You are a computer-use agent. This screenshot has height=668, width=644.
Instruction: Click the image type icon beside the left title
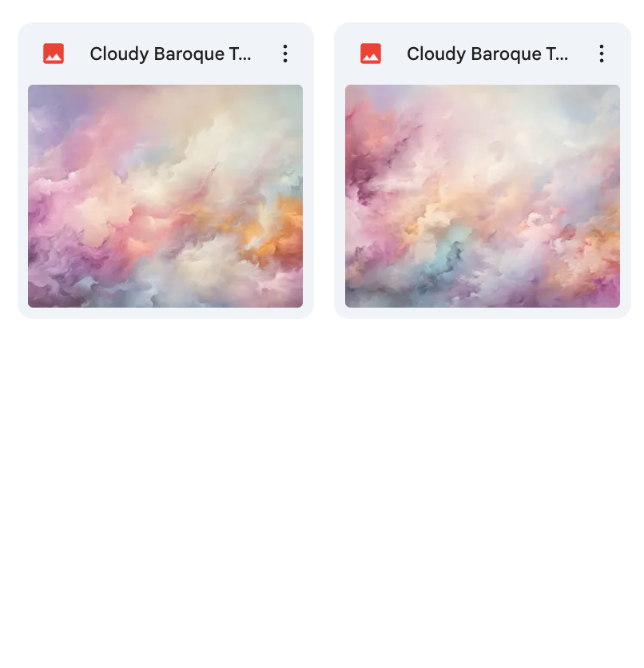[54, 54]
